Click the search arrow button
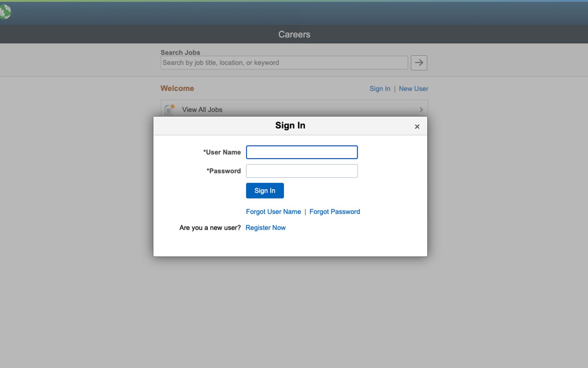Screen dimensions: 588x368 pyautogui.click(x=419, y=63)
